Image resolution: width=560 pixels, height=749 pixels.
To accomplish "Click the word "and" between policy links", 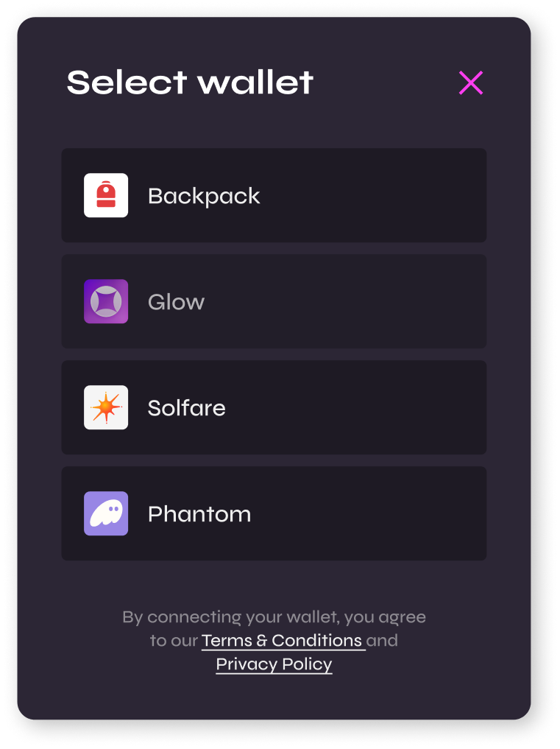I will click(x=383, y=641).
